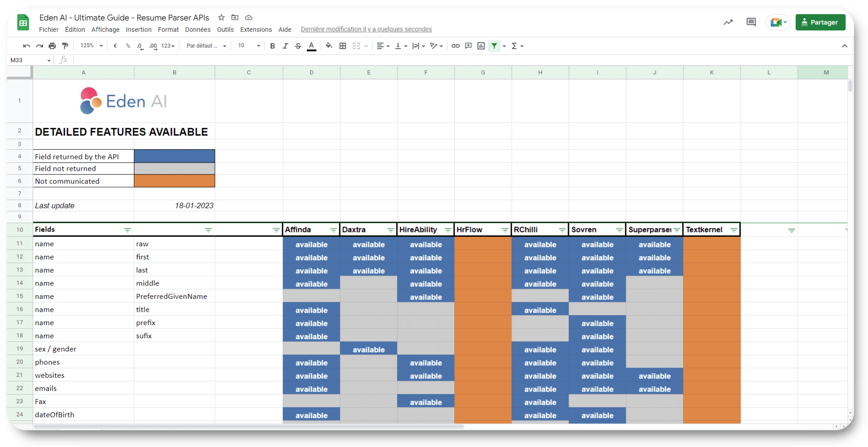Image resolution: width=868 pixels, height=447 pixels.
Task: Select the blue legend cell for returned fields
Action: tap(174, 156)
